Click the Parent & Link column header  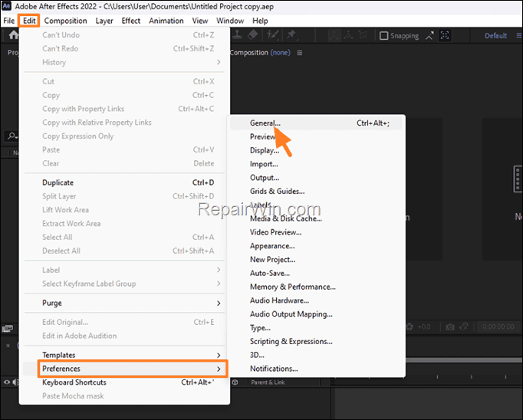coord(268,382)
